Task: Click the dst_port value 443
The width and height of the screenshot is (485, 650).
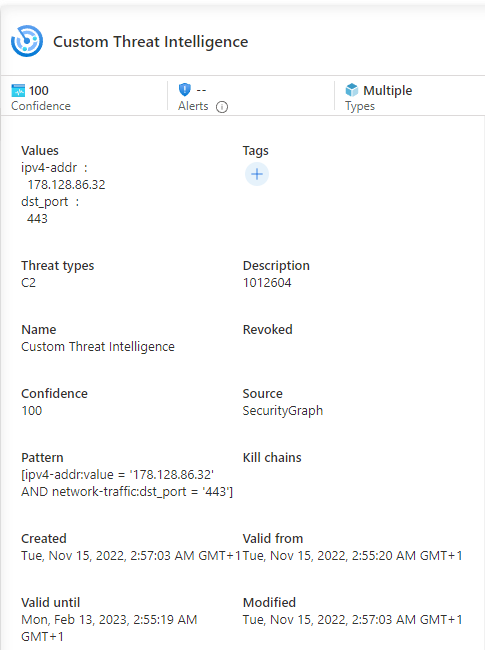Action: coord(37,218)
